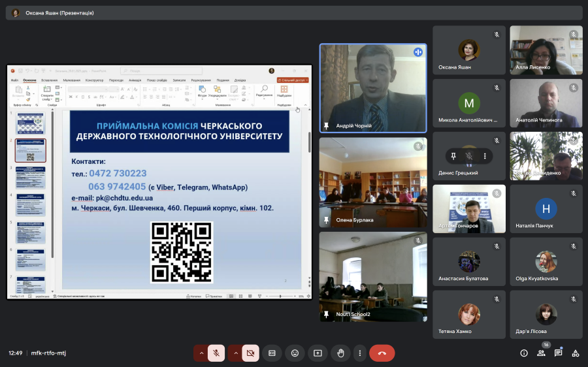Click zoom out minus in PowerPoint status bar
The image size is (588, 367).
267,296
